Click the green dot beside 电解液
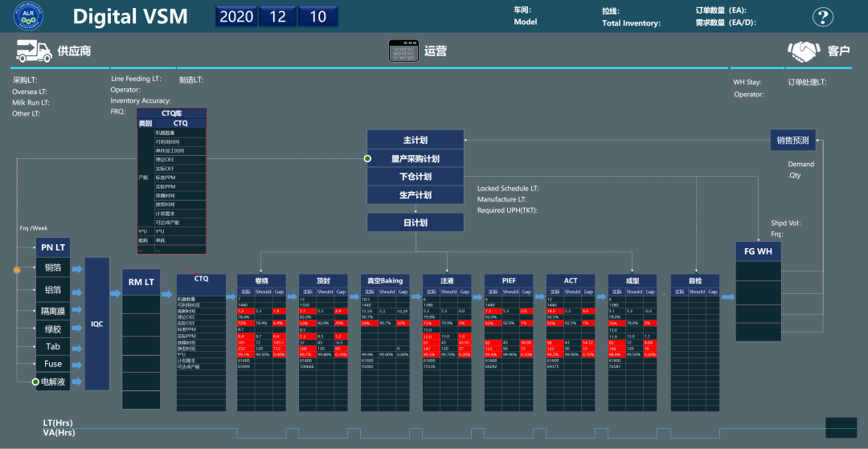This screenshot has width=868, height=449. 35,382
